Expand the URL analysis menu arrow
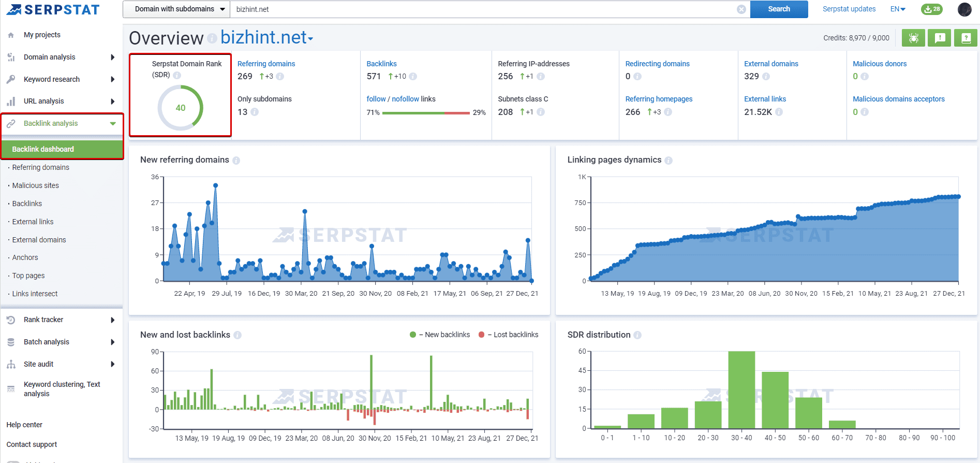 click(x=112, y=102)
